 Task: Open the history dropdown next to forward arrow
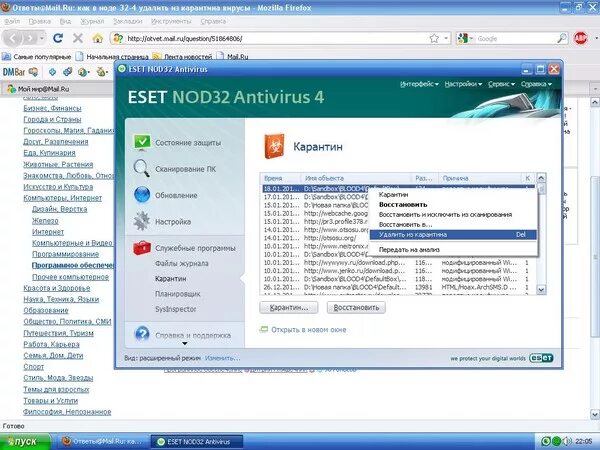coord(42,38)
